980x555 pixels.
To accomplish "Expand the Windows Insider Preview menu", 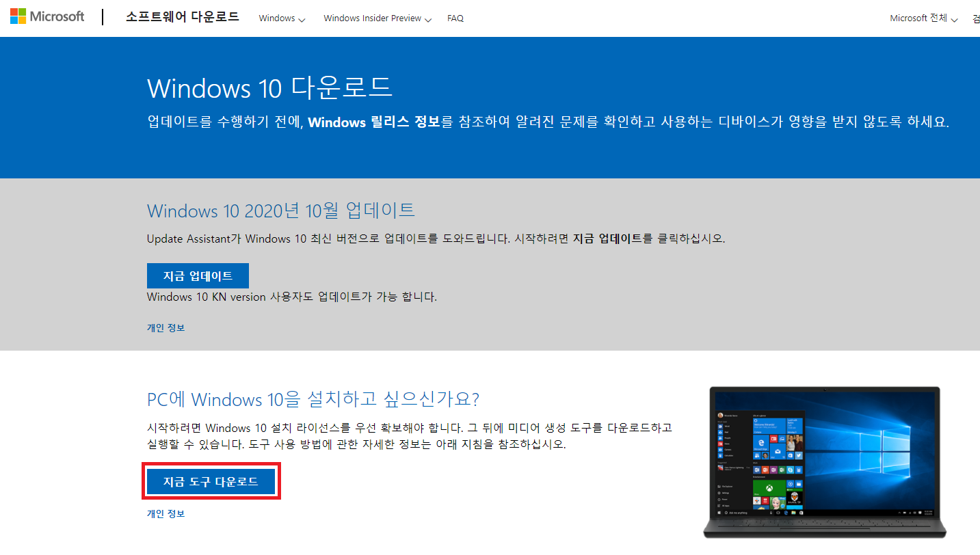I will (x=378, y=18).
